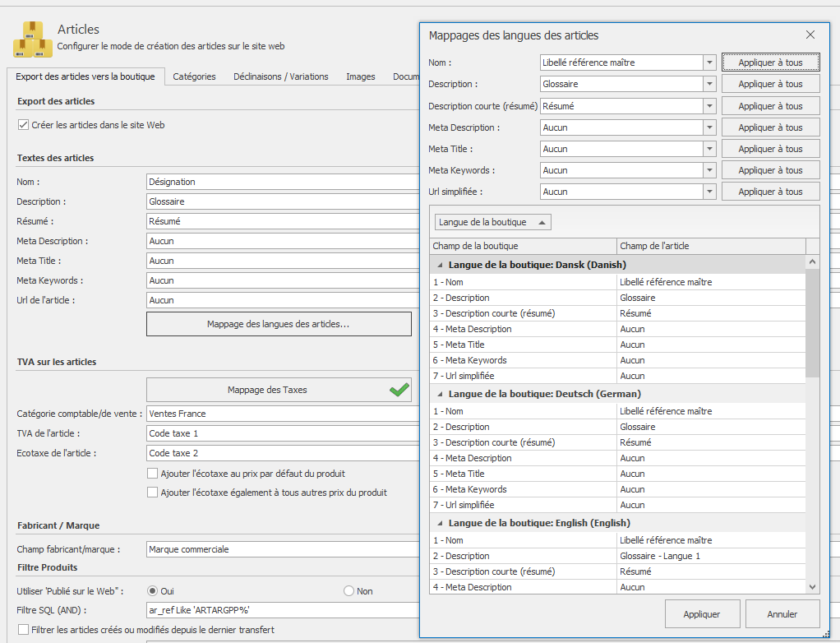Click 'Appliquer à tous' for Meta Description

pyautogui.click(x=770, y=127)
